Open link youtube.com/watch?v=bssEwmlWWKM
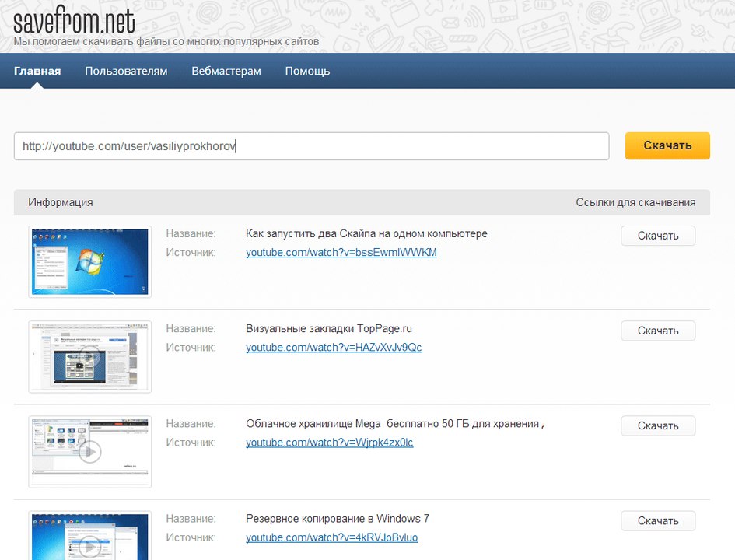 [341, 253]
